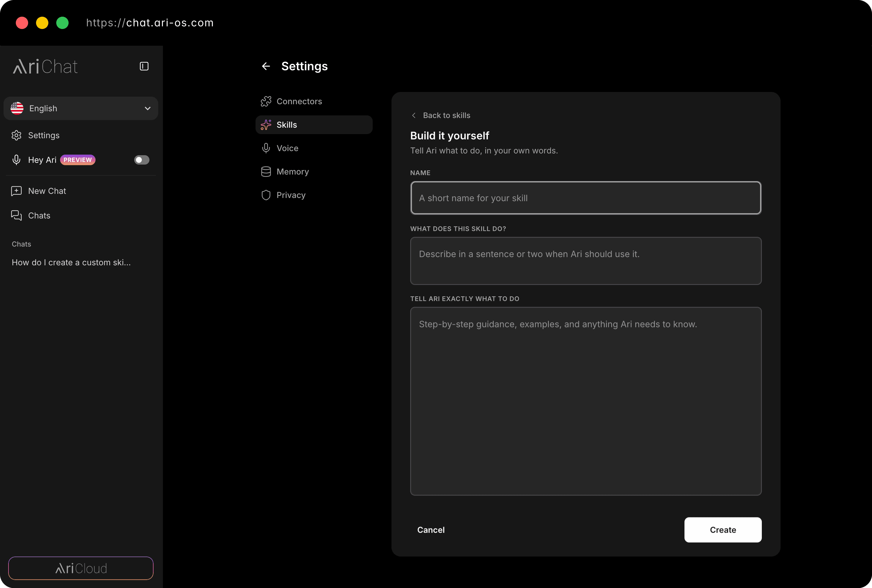Click the Back to skills chevron
Image resolution: width=872 pixels, height=588 pixels.
pyautogui.click(x=414, y=115)
